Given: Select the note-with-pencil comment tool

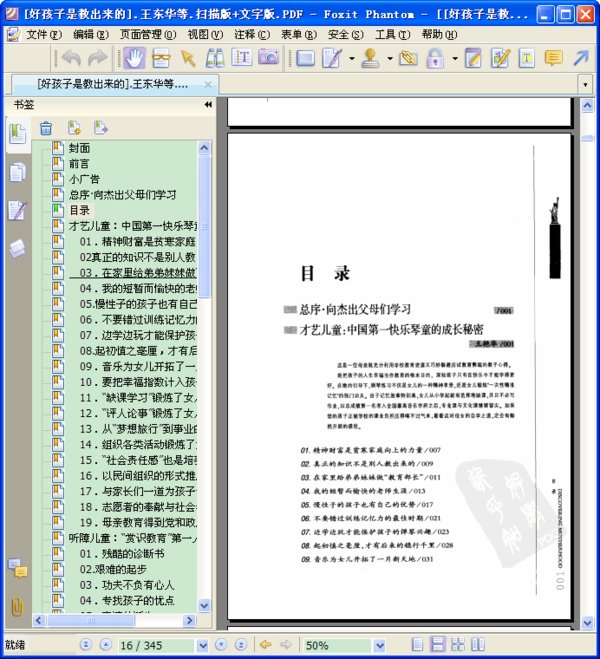Looking at the screenshot, I should pyautogui.click(x=473, y=58).
